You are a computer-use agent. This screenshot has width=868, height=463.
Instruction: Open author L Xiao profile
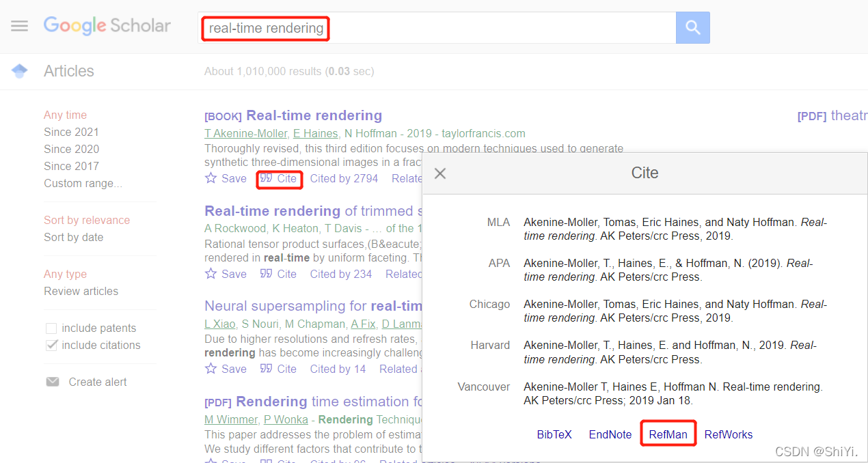pyautogui.click(x=219, y=324)
